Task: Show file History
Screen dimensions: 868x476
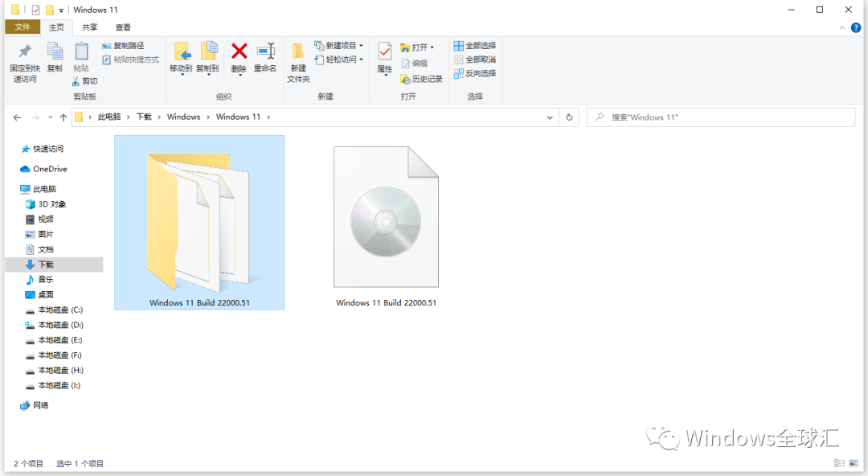Action: tap(421, 80)
